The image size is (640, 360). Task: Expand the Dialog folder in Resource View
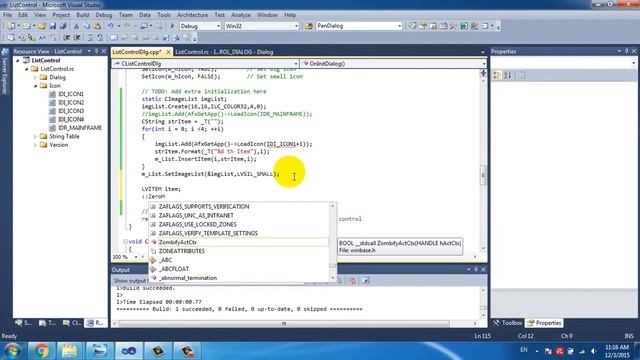point(36,77)
